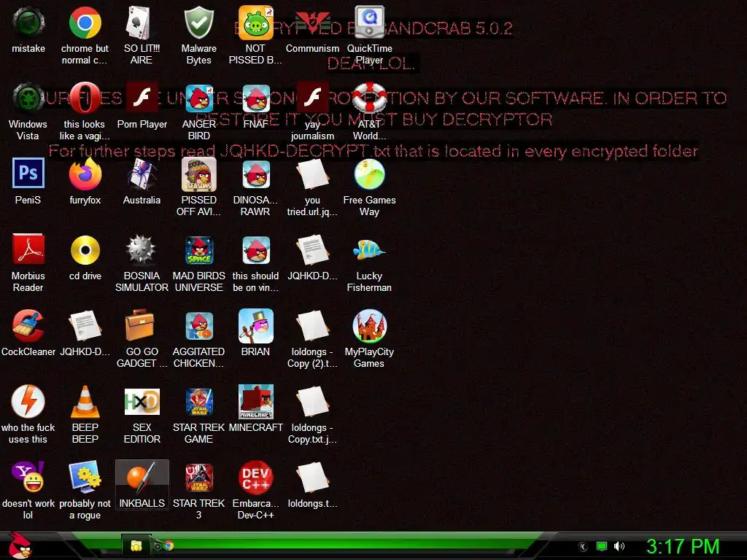Click the 'yay journalism' Flash icon
The height and width of the screenshot is (560, 747).
[312, 98]
